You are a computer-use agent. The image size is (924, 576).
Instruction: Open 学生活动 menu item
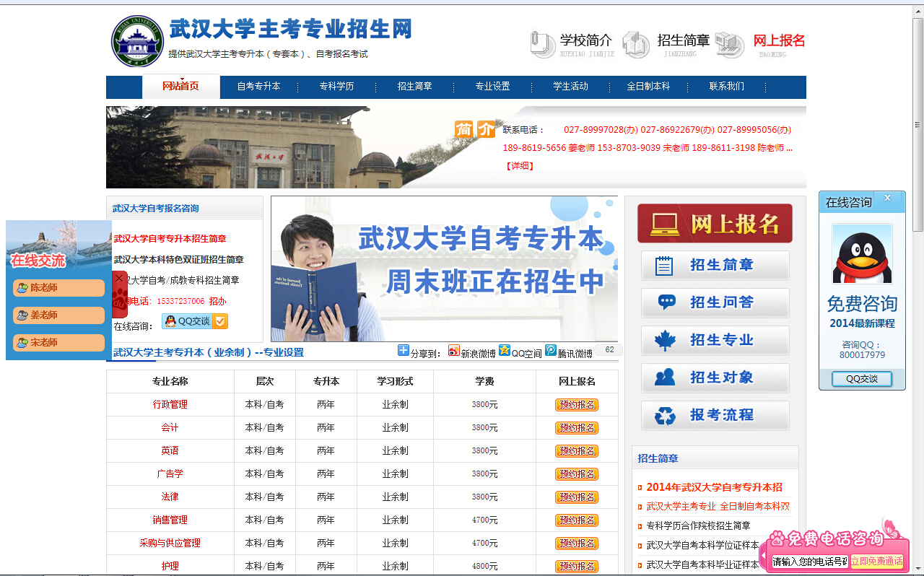[x=570, y=87]
